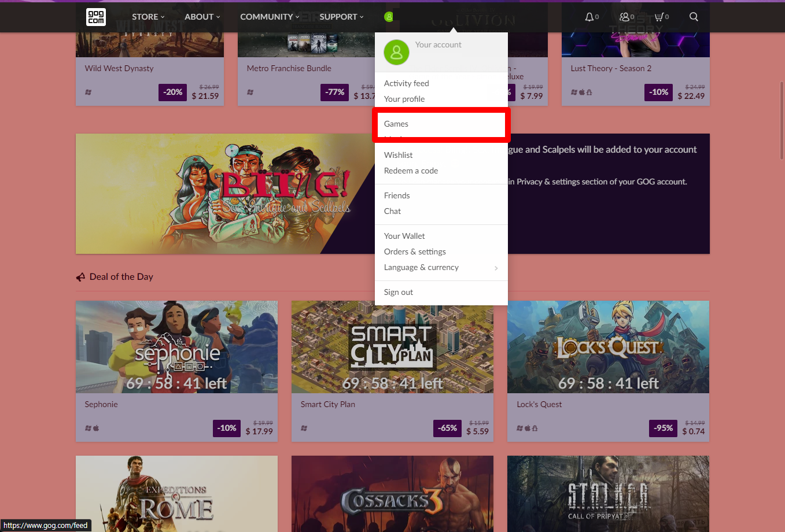Open the notifications bell icon

(x=589, y=17)
